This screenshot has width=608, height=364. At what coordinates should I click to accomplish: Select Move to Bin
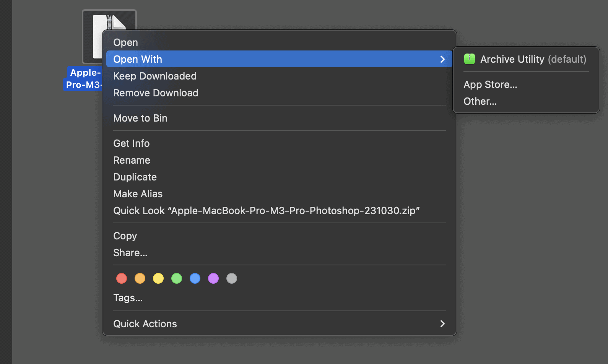click(x=140, y=118)
